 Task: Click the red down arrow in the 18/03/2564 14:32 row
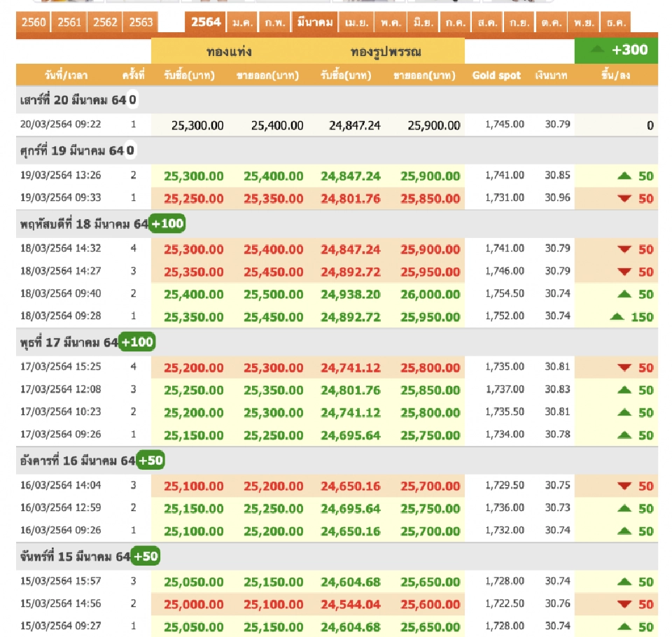tap(625, 249)
